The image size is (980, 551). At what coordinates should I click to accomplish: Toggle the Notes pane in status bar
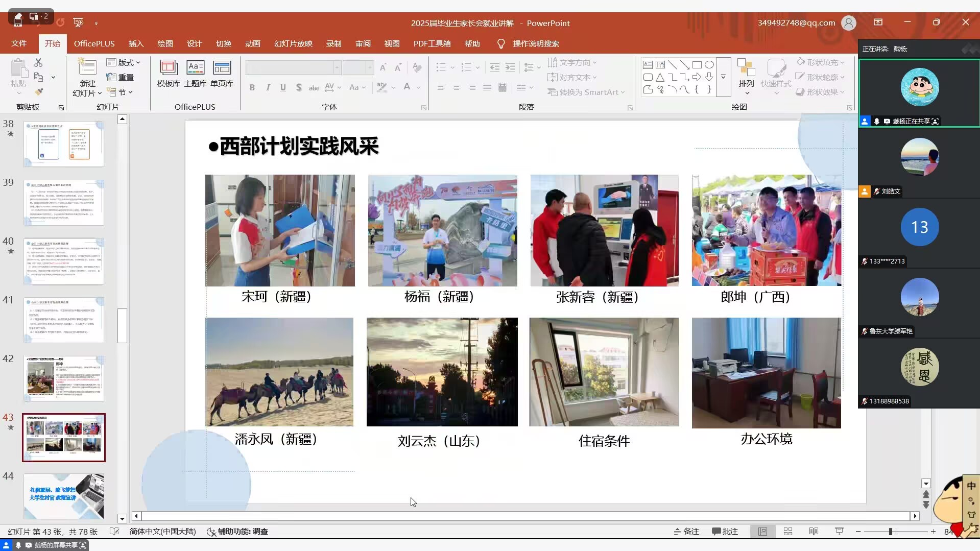click(686, 532)
